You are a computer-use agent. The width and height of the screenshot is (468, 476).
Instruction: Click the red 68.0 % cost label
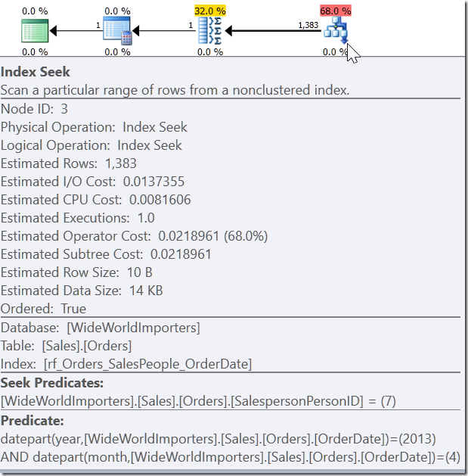pyautogui.click(x=335, y=11)
